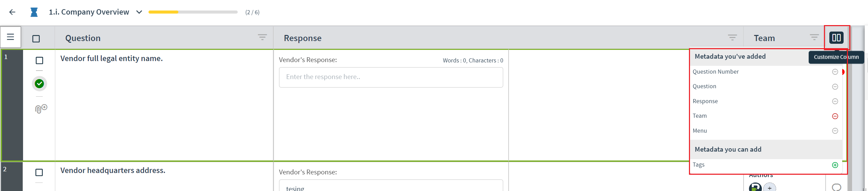Remove Team from added metadata
The image size is (868, 191).
click(x=835, y=116)
